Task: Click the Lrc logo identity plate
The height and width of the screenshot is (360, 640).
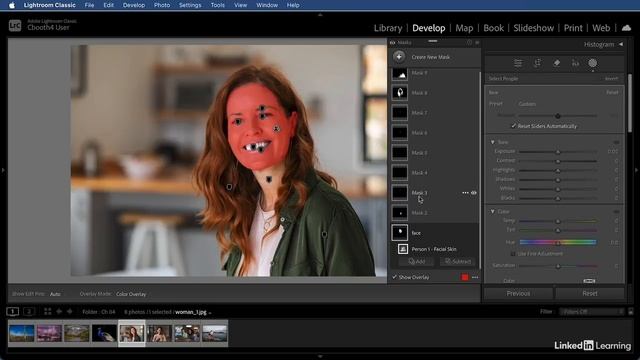Action: [x=15, y=25]
